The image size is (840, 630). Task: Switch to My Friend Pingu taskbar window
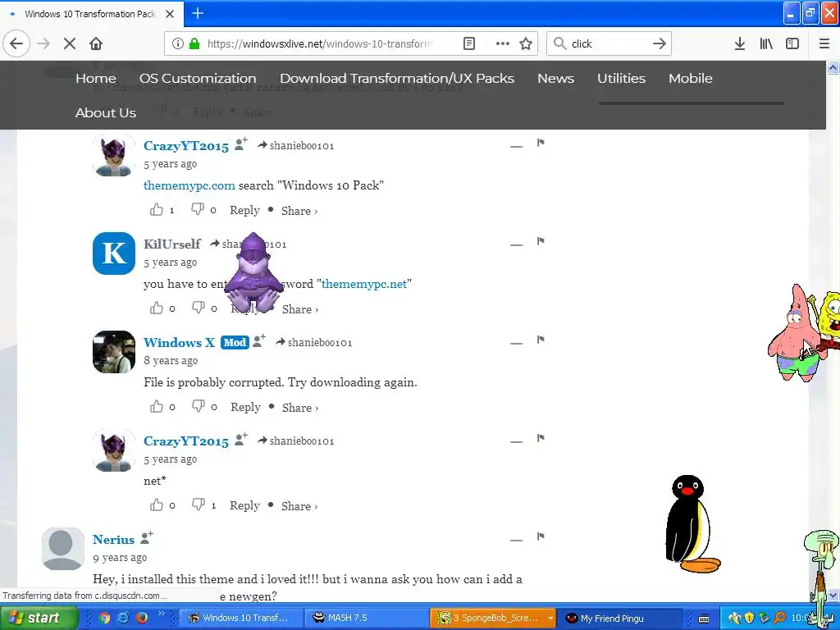point(619,619)
